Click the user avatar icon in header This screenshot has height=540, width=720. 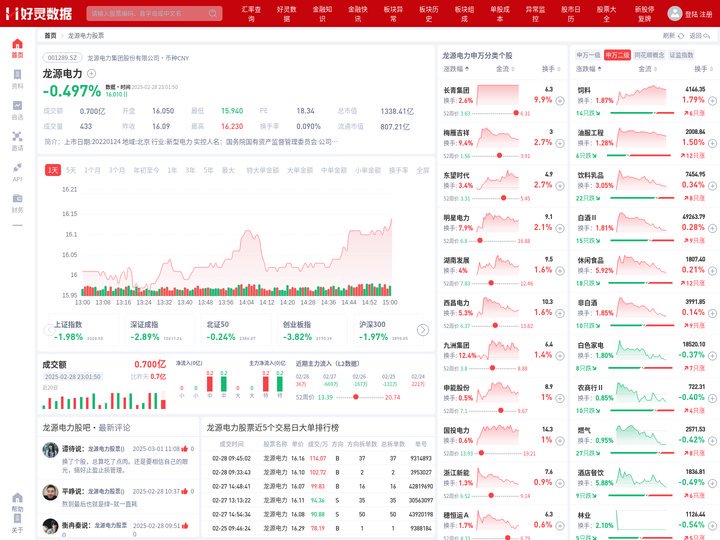pyautogui.click(x=674, y=13)
